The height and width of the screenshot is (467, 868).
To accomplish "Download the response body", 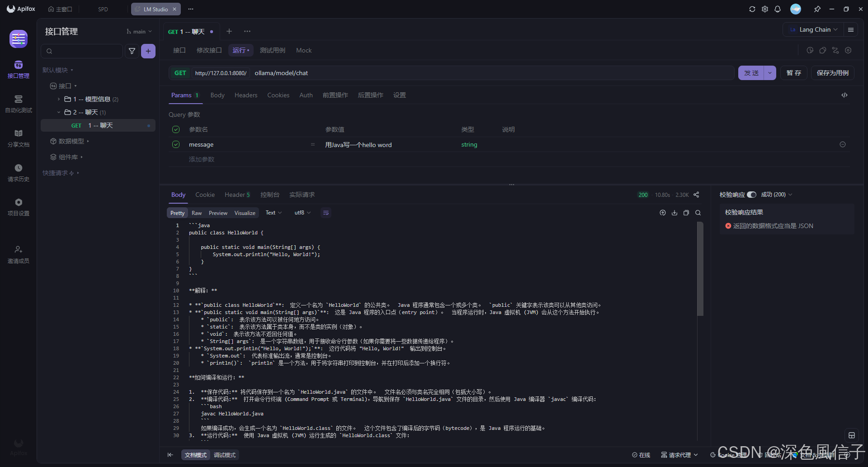I will click(675, 213).
